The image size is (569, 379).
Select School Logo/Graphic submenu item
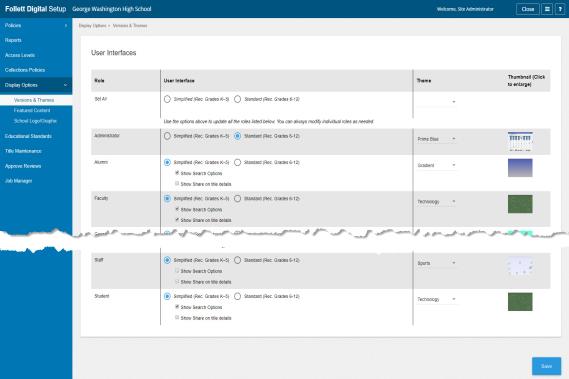[35, 121]
